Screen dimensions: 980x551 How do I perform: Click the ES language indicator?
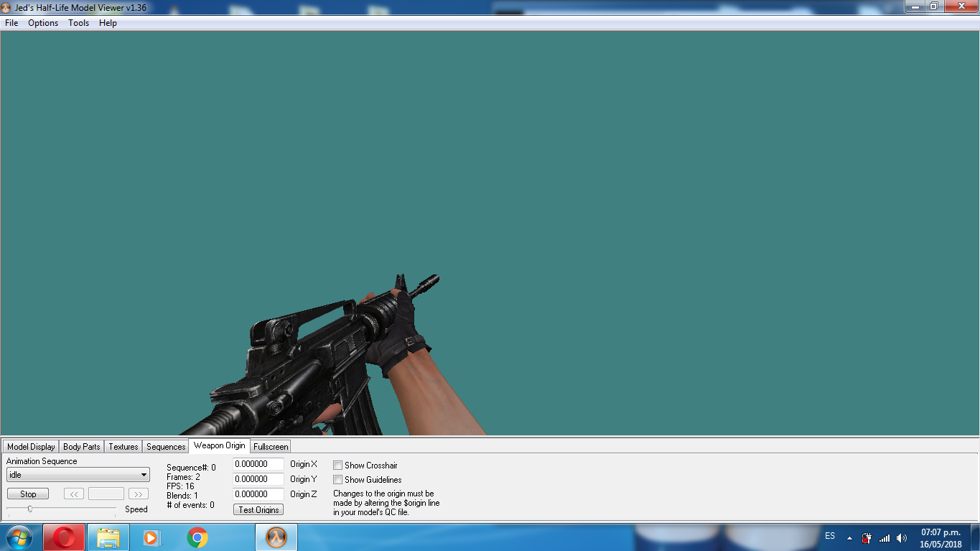click(830, 537)
